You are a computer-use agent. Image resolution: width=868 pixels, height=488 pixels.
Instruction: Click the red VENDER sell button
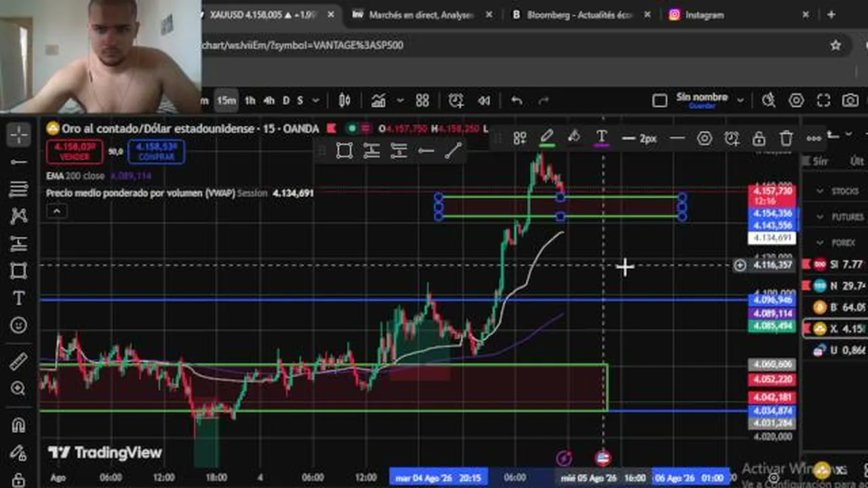[75, 151]
